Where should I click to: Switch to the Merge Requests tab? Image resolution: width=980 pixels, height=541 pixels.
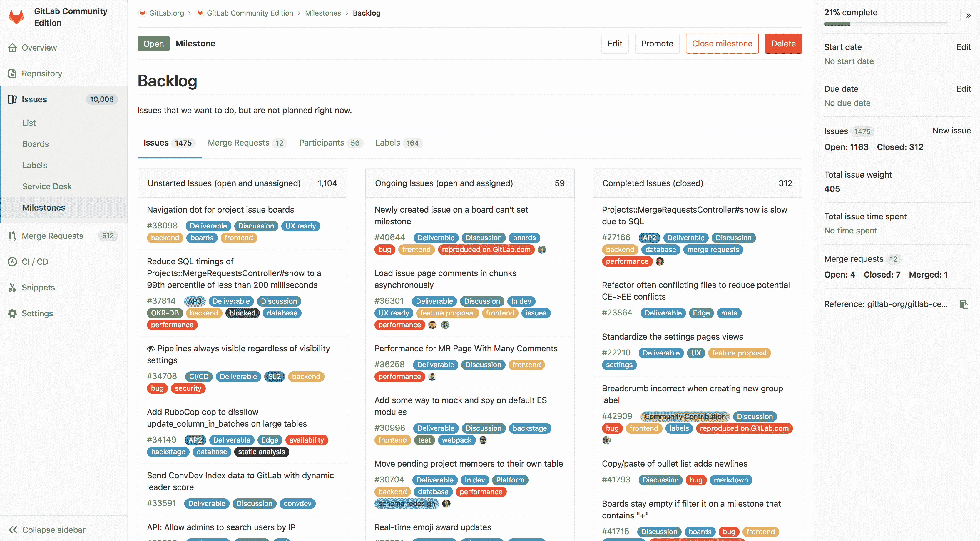coord(238,143)
